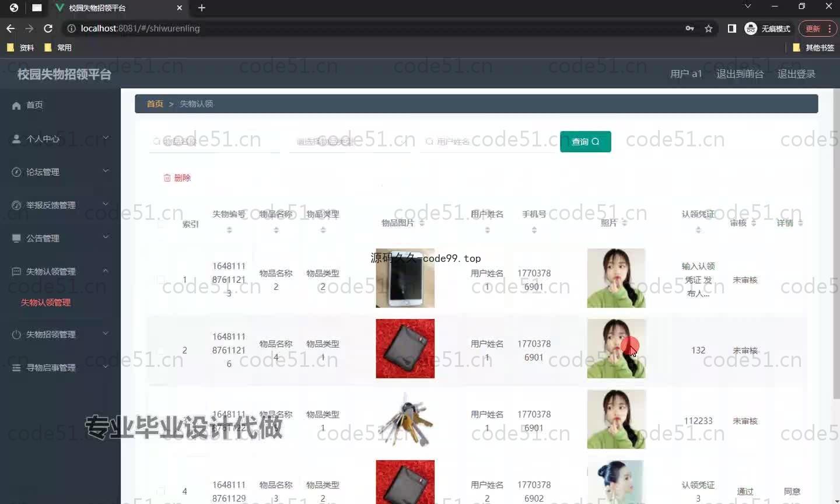840x504 pixels.
Task: Click the 首页 breadcrumb link
Action: click(155, 104)
